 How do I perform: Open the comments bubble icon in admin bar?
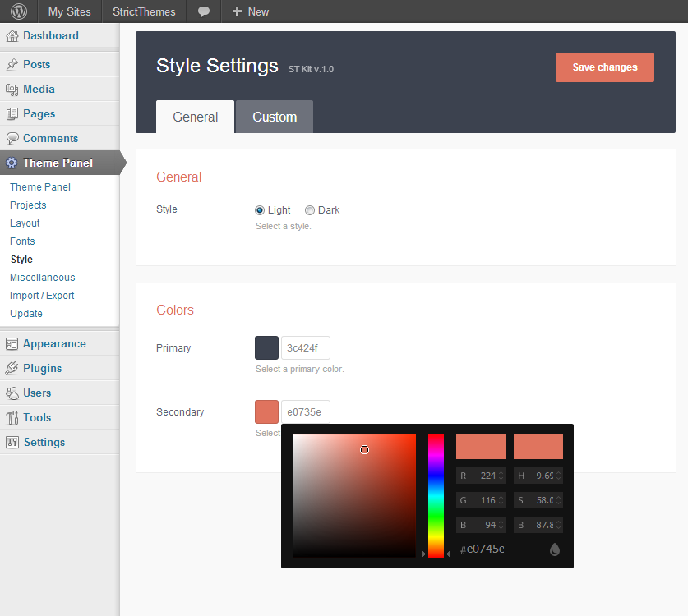pyautogui.click(x=204, y=11)
